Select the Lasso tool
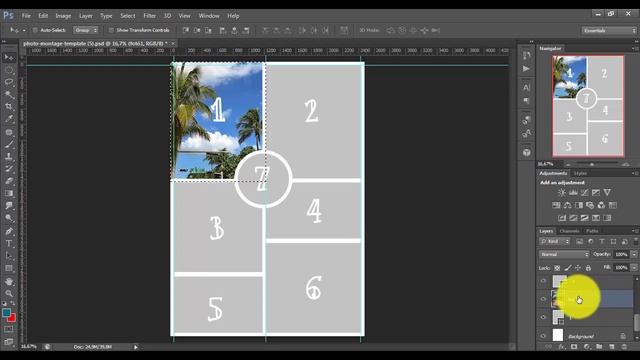 coord(9,82)
